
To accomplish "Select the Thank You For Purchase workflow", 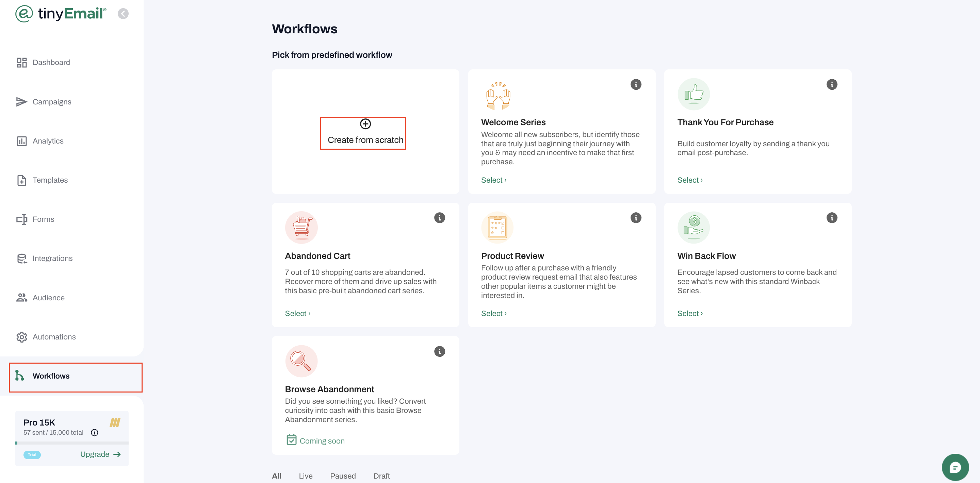I will (690, 180).
